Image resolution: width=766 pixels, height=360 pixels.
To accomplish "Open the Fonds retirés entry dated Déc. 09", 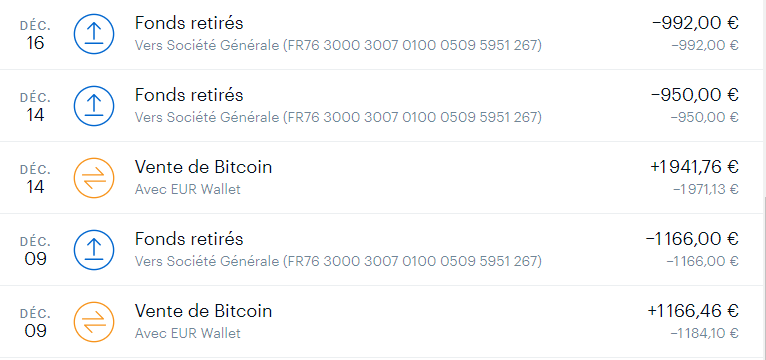I will [381, 250].
